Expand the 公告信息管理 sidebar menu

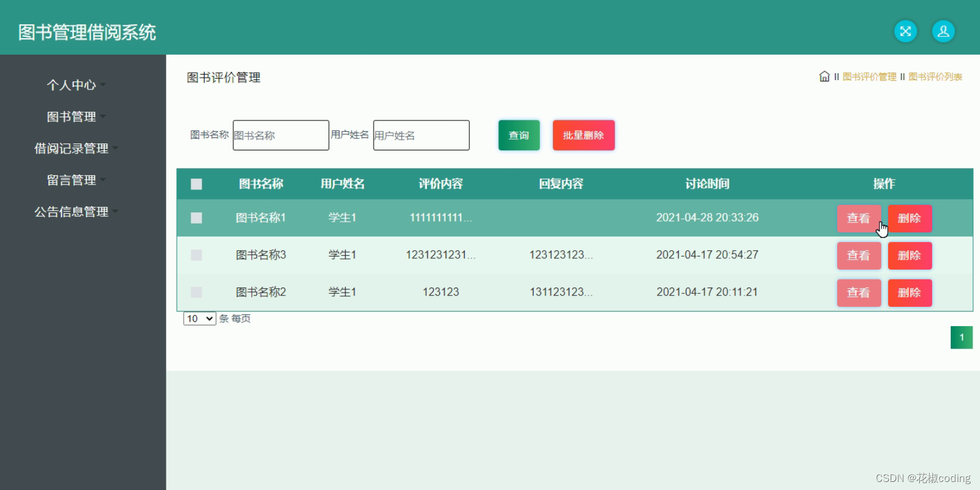point(76,212)
